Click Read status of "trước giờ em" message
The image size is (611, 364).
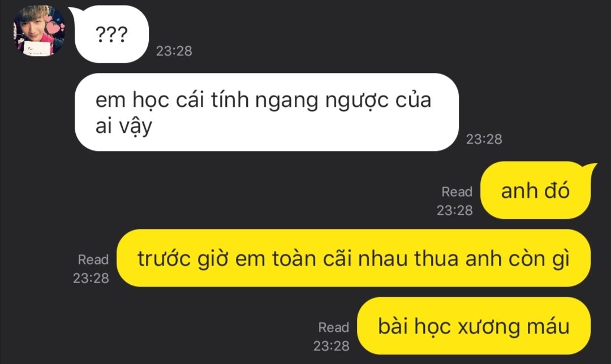tap(93, 259)
